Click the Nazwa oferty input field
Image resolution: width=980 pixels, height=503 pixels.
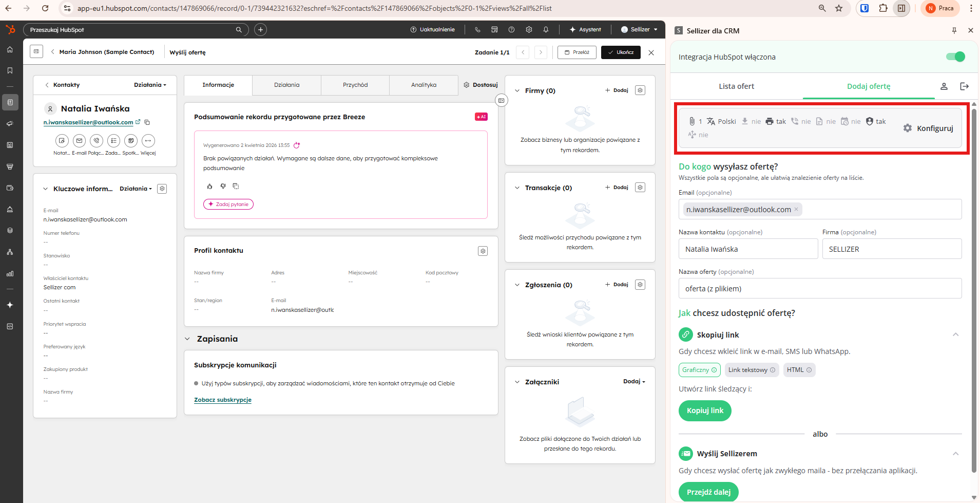coord(820,289)
